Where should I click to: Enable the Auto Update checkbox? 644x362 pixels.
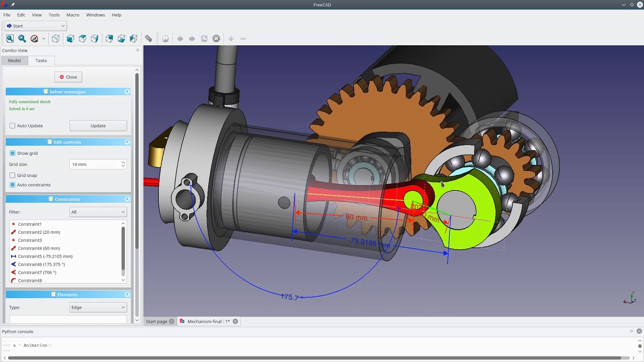coord(13,126)
